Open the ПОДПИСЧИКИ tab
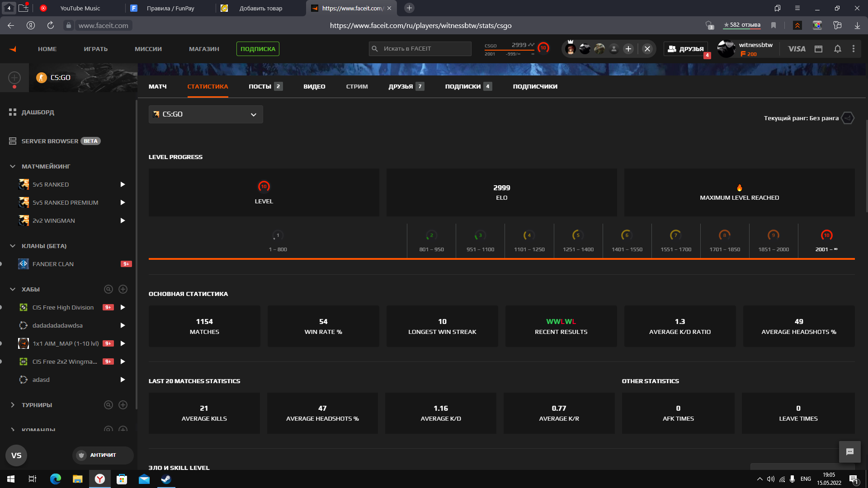 click(535, 86)
